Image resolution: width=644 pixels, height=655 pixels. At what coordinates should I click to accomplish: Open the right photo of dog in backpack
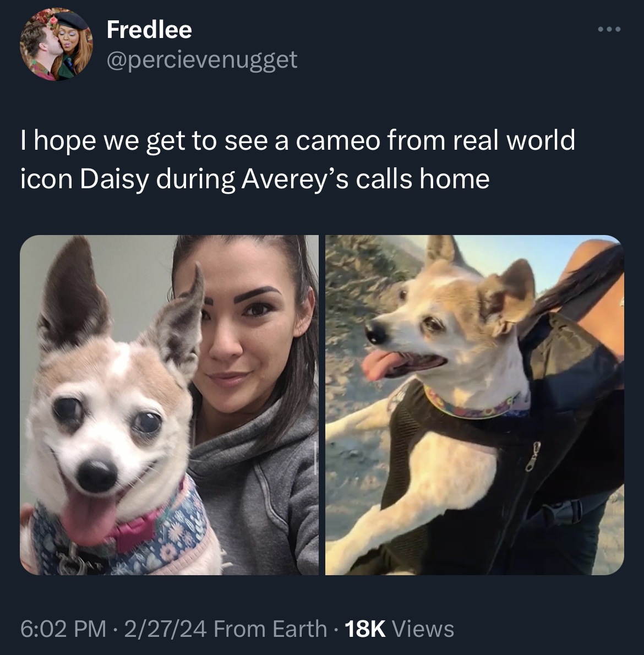pos(474,405)
